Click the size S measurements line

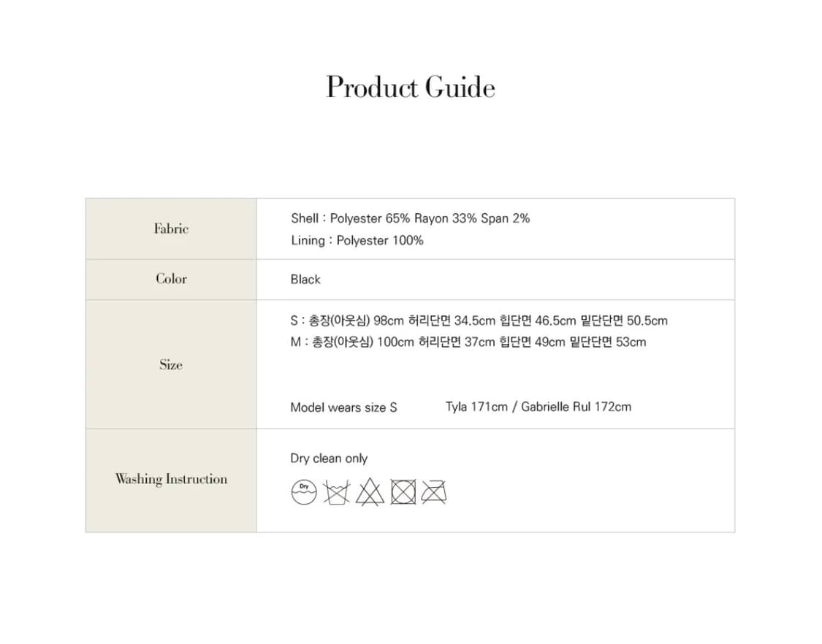tap(479, 321)
